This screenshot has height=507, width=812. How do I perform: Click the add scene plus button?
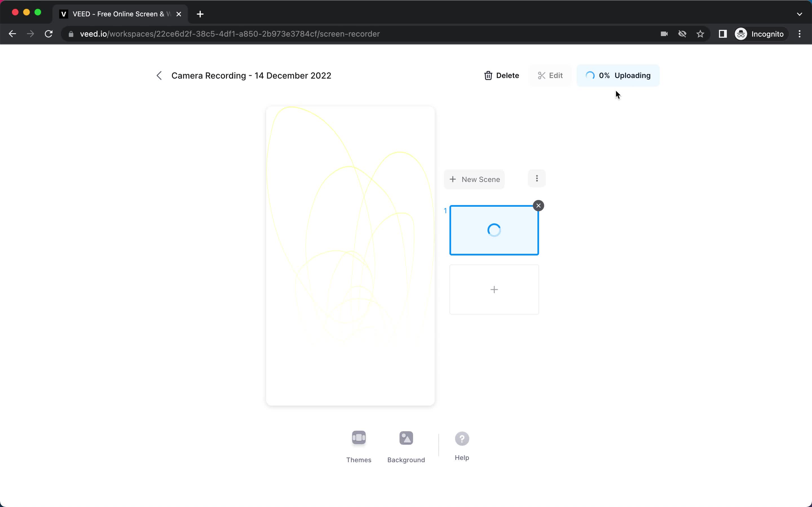pos(494,289)
